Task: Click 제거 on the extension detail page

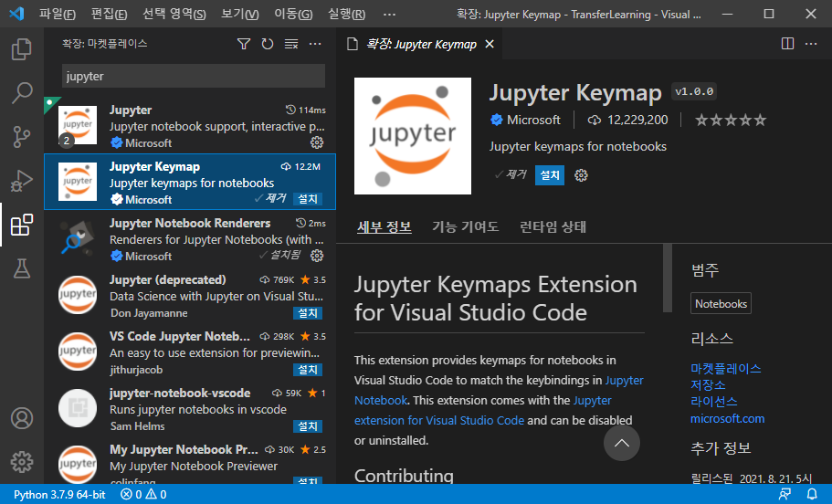Action: tap(511, 174)
